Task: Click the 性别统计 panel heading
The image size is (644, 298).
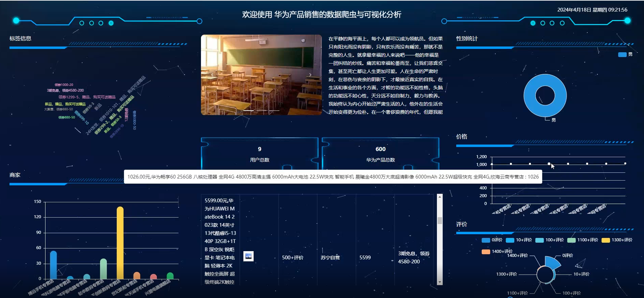Action: pos(467,38)
